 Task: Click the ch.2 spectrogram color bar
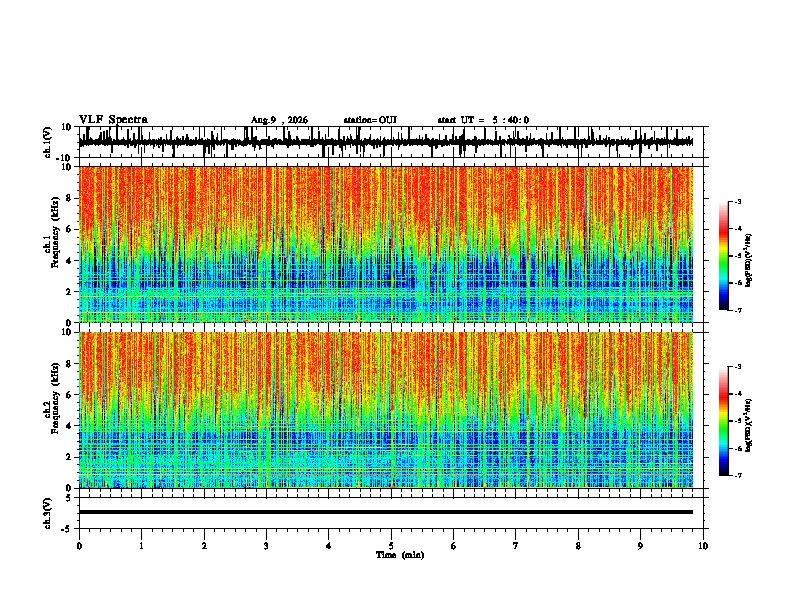tap(724, 421)
